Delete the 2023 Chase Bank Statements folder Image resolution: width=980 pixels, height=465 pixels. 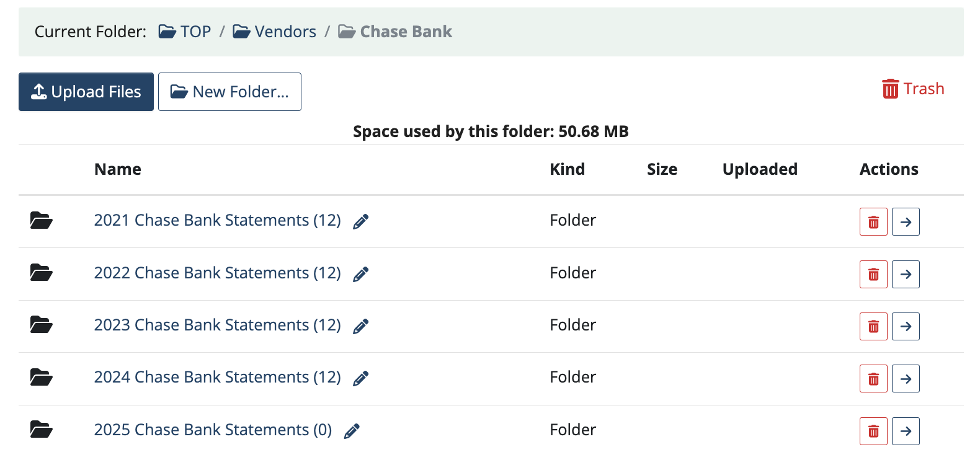873,327
